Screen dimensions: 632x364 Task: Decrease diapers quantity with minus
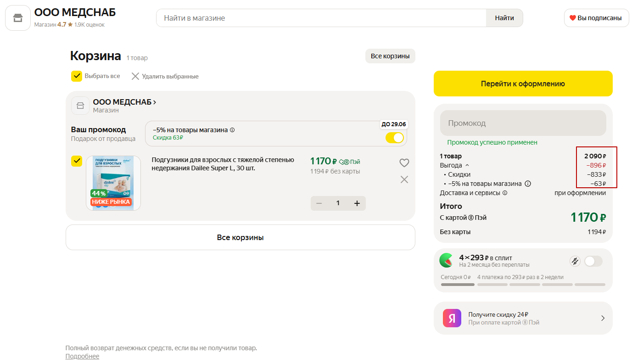pos(319,203)
